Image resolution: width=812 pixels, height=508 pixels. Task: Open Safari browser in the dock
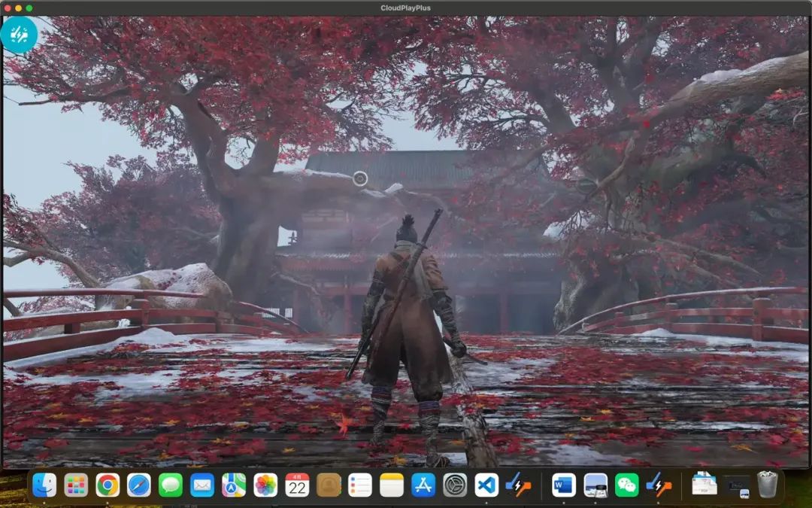pyautogui.click(x=139, y=485)
